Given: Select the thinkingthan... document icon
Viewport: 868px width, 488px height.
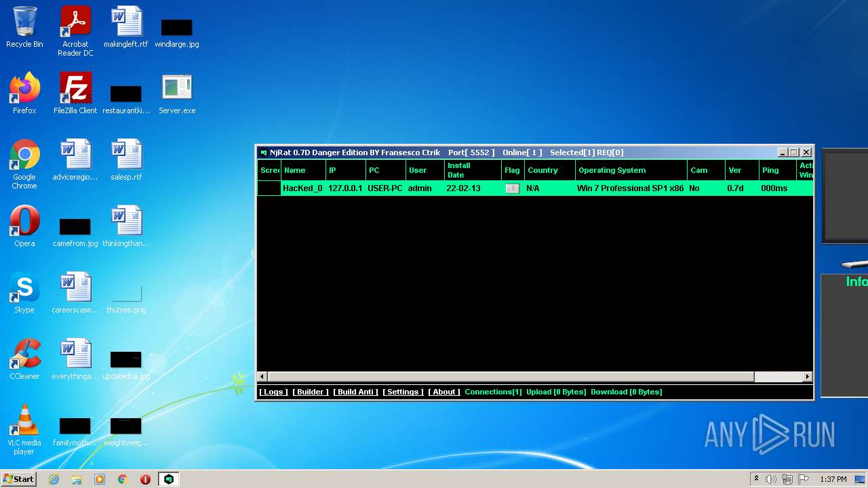Looking at the screenshot, I should tap(126, 226).
